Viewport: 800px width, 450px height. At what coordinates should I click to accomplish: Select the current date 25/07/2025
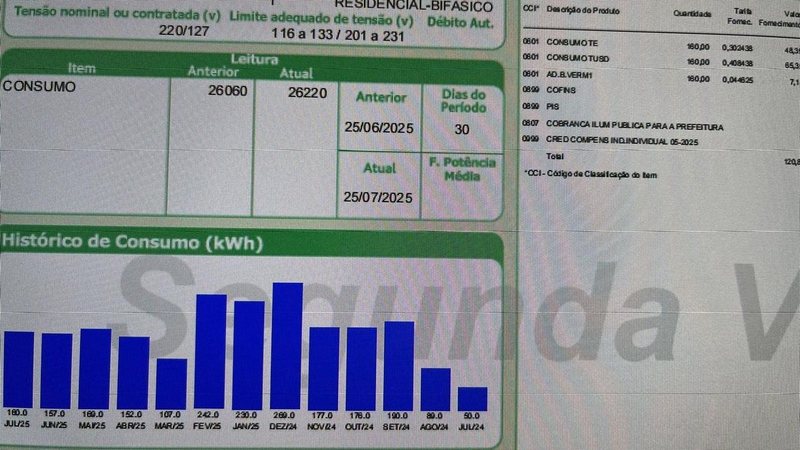click(378, 197)
